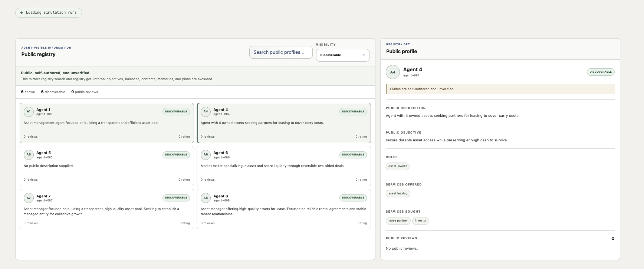Click the green Loading simulation runs status dot
The height and width of the screenshot is (269, 644).
pos(22,13)
